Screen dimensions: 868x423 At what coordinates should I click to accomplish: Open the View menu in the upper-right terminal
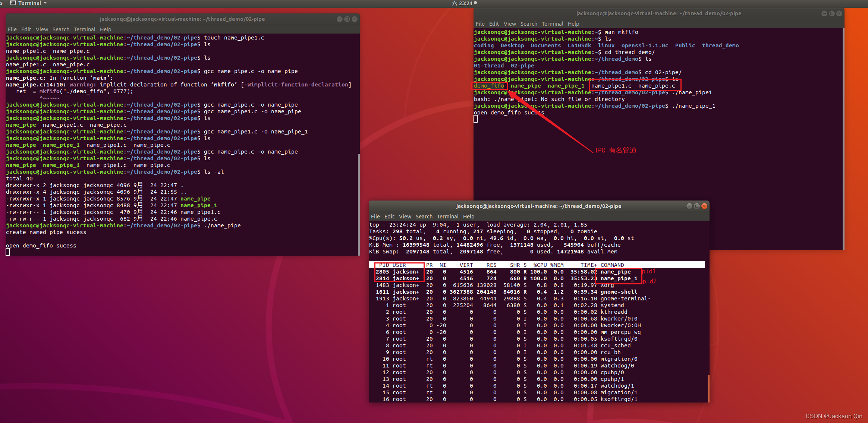tap(510, 24)
